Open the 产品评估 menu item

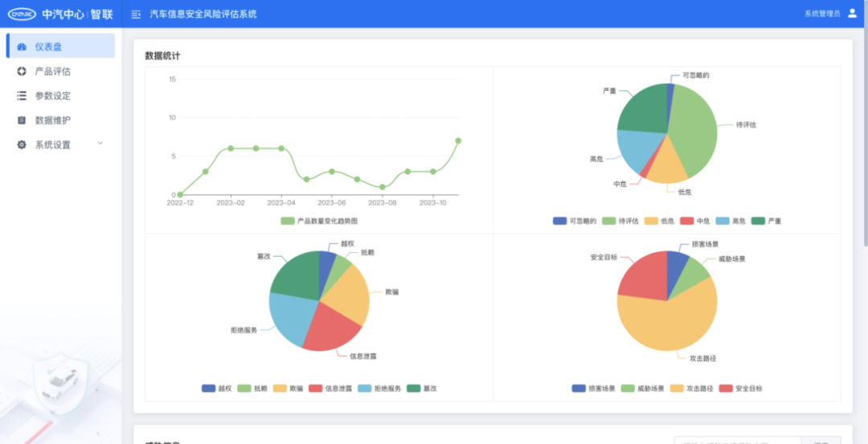tap(60, 71)
